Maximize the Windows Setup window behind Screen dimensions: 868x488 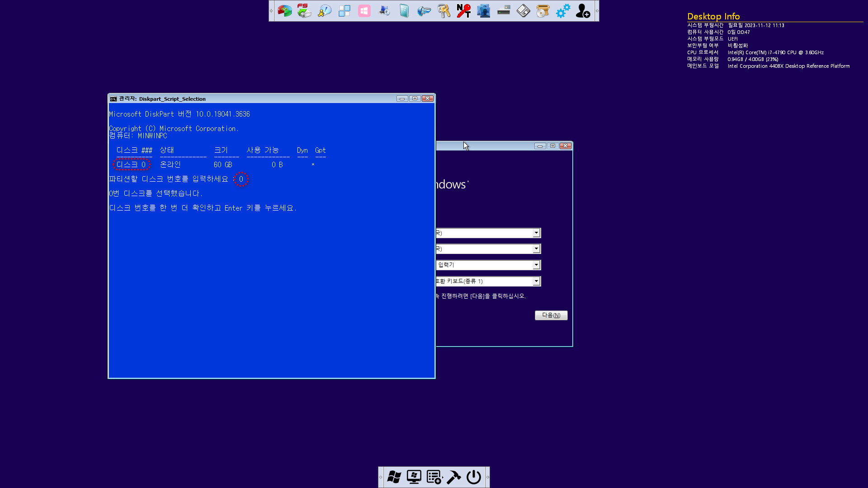click(552, 146)
